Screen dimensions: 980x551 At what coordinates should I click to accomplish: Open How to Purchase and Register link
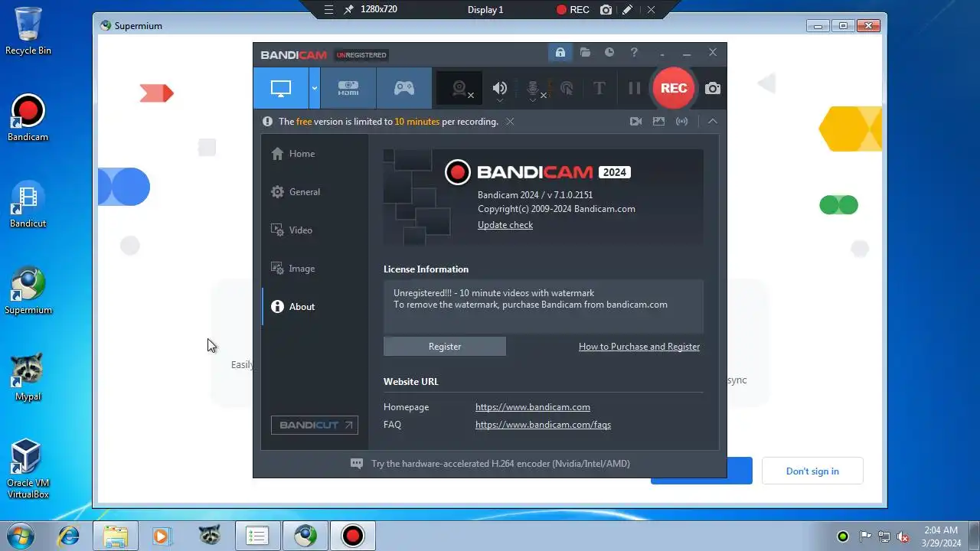(639, 347)
